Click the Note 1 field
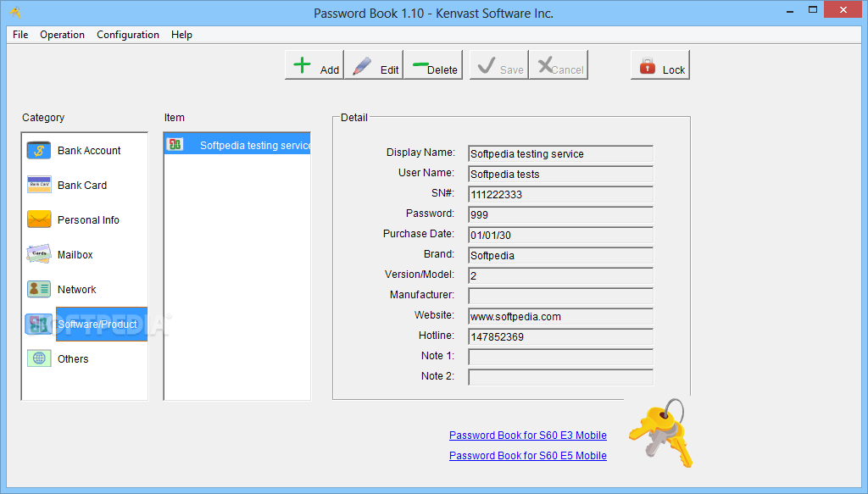 560,357
